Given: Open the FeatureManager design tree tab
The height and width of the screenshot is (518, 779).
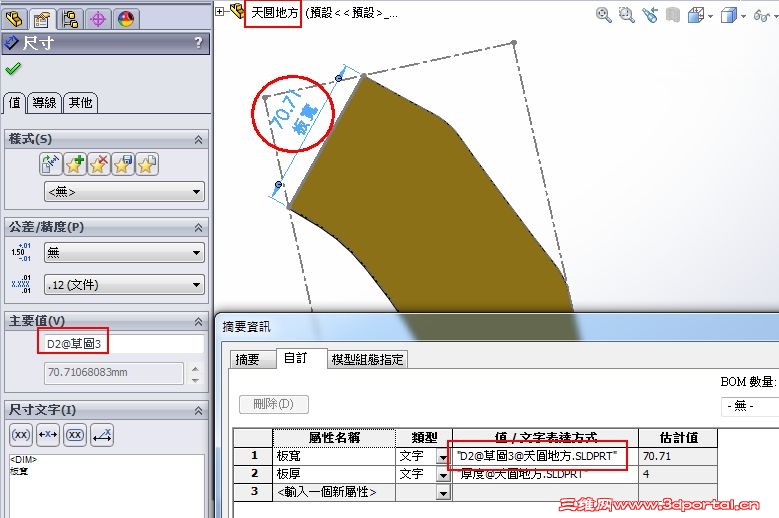Looking at the screenshot, I should pyautogui.click(x=14, y=19).
